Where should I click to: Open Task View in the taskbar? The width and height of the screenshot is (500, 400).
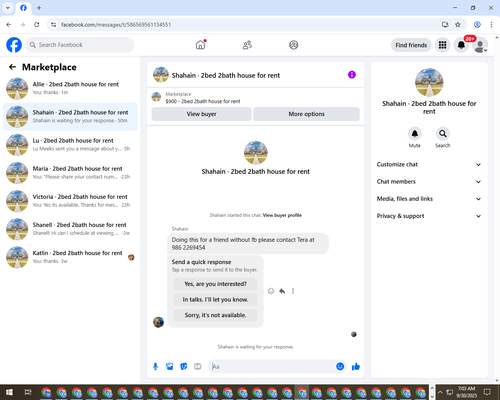click(28, 392)
